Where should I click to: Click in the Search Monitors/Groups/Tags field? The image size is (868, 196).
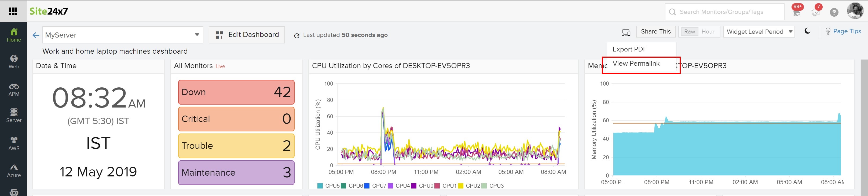(x=724, y=12)
